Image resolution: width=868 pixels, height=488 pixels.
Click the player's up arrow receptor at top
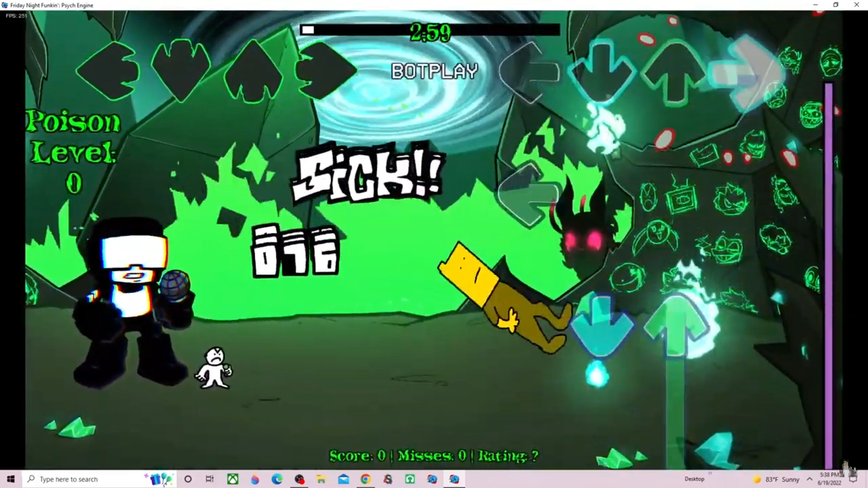pyautogui.click(x=675, y=72)
